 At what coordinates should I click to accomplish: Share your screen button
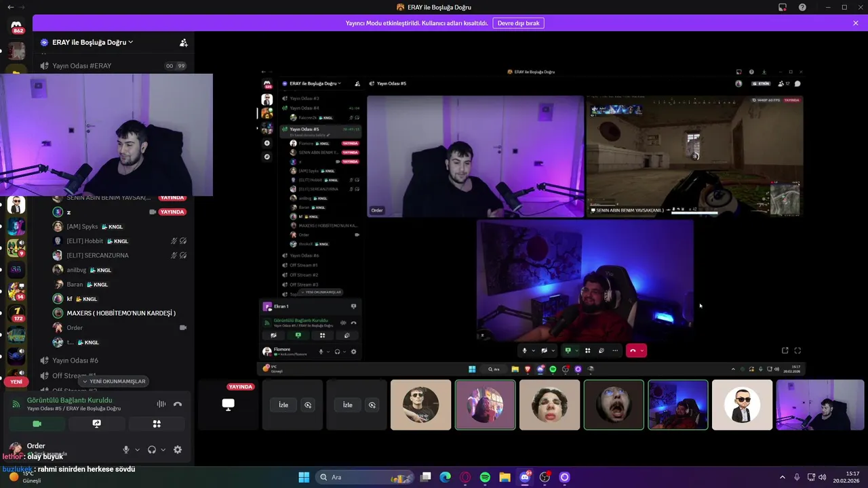coord(97,424)
